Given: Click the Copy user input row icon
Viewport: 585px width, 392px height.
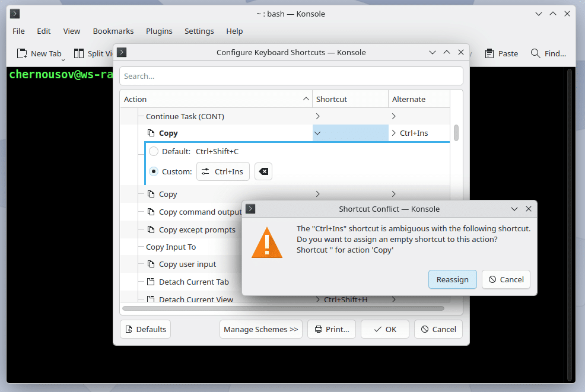Looking at the screenshot, I should point(151,264).
